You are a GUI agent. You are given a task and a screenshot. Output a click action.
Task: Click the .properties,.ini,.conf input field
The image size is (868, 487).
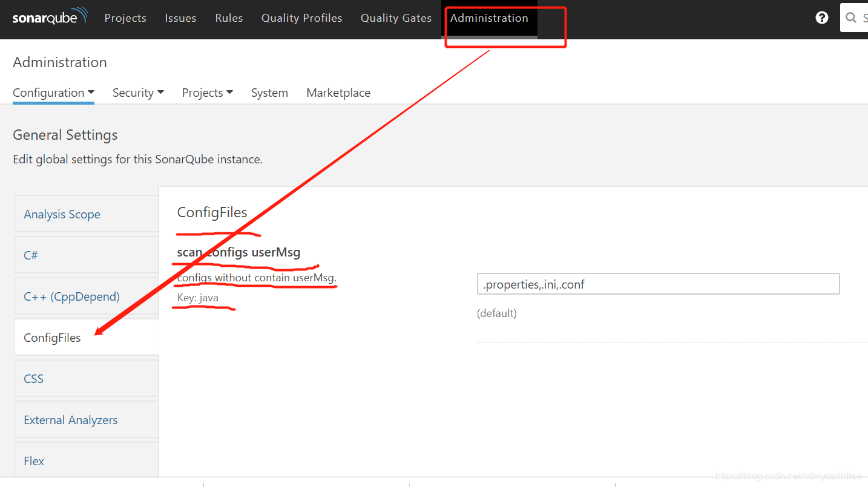(x=658, y=284)
